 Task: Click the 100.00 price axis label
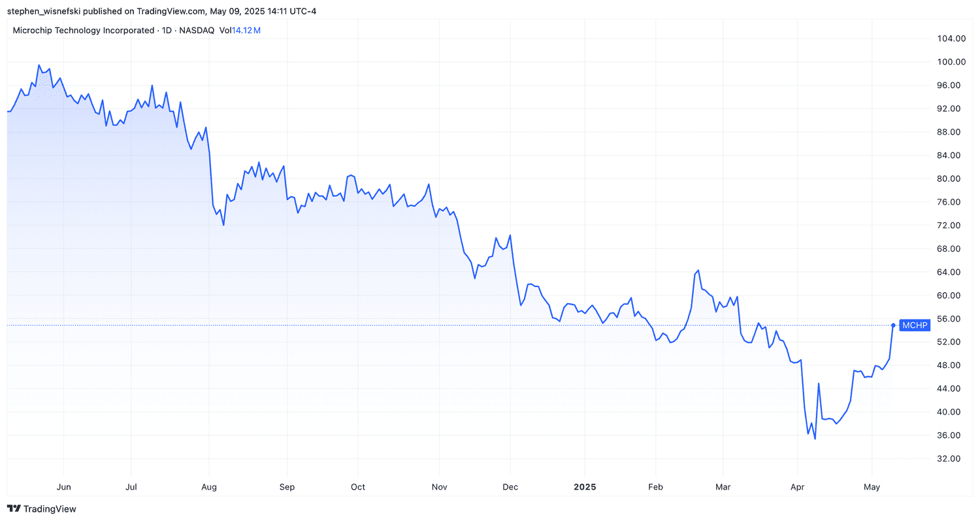(x=950, y=62)
